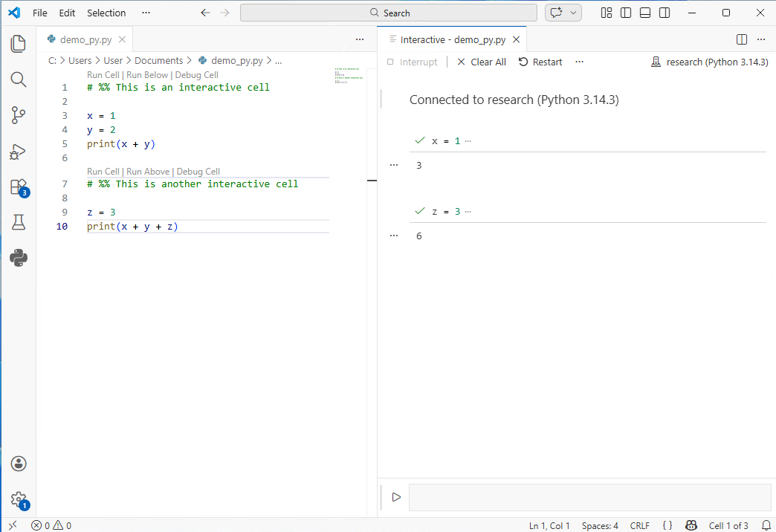The width and height of the screenshot is (776, 532).
Task: Select the Testing beaker icon
Action: point(18,222)
